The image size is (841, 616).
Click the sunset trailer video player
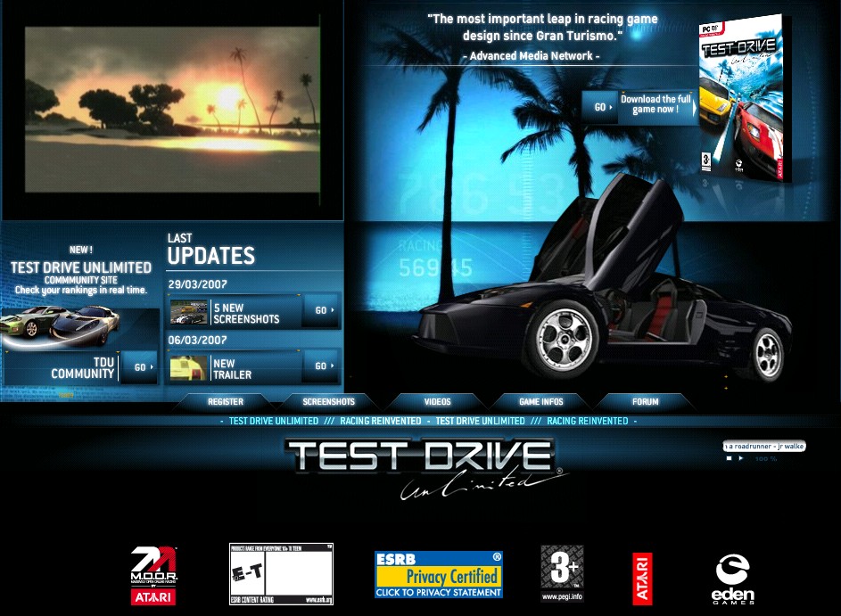pyautogui.click(x=171, y=110)
